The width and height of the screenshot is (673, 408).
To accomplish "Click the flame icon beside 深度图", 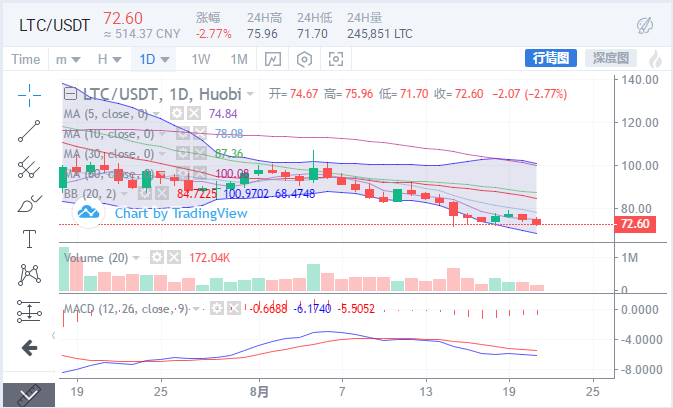I will pos(655,59).
